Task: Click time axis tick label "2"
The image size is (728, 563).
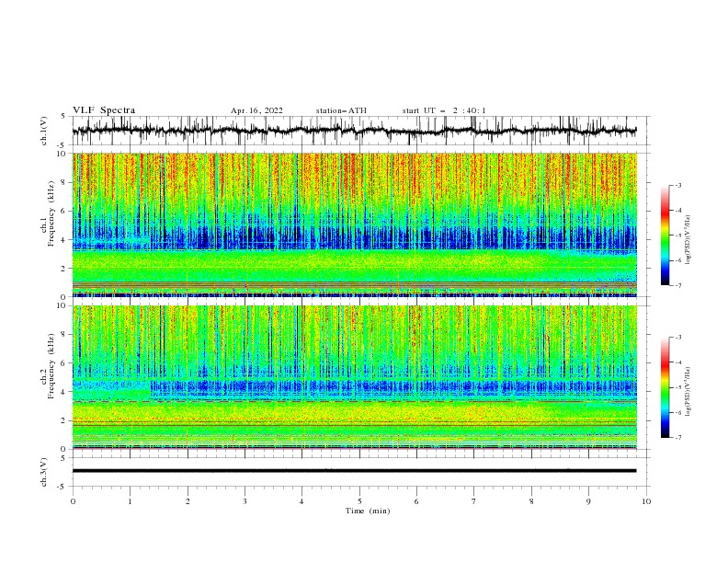Action: [x=188, y=501]
